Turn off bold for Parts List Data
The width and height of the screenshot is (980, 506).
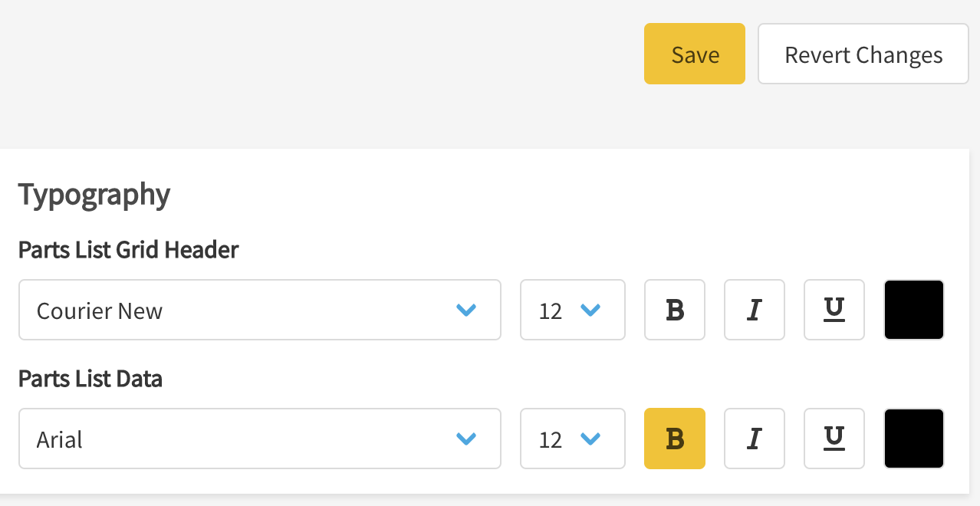(x=675, y=439)
